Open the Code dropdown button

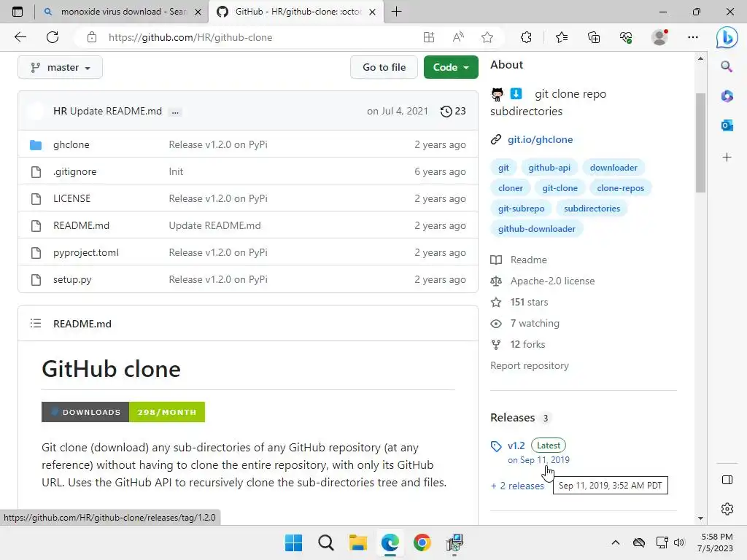tap(451, 67)
